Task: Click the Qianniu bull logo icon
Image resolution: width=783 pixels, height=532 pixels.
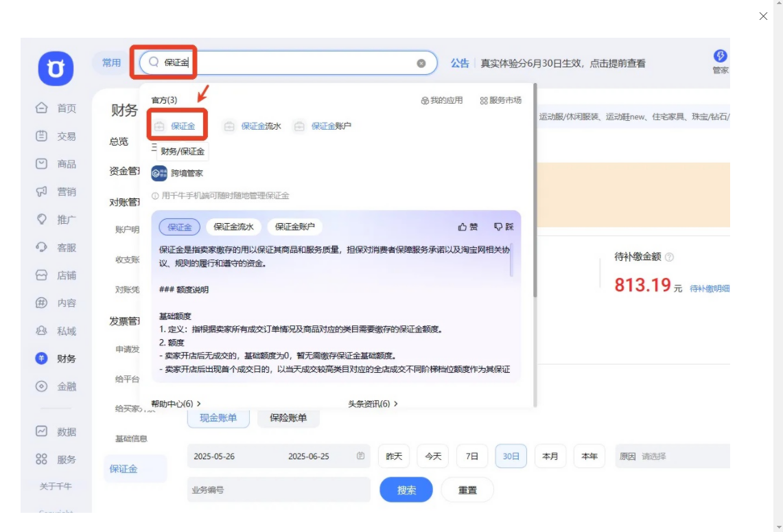Action: coord(56,69)
